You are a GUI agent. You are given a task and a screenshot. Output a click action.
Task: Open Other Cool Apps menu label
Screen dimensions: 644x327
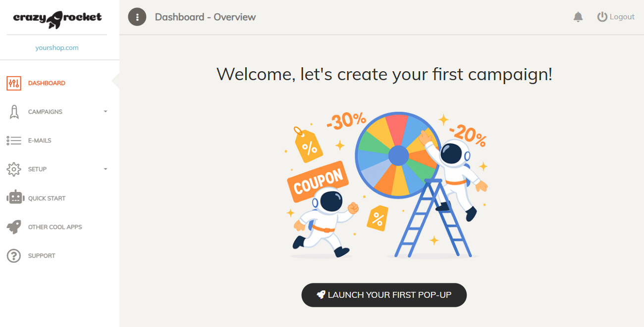click(55, 227)
